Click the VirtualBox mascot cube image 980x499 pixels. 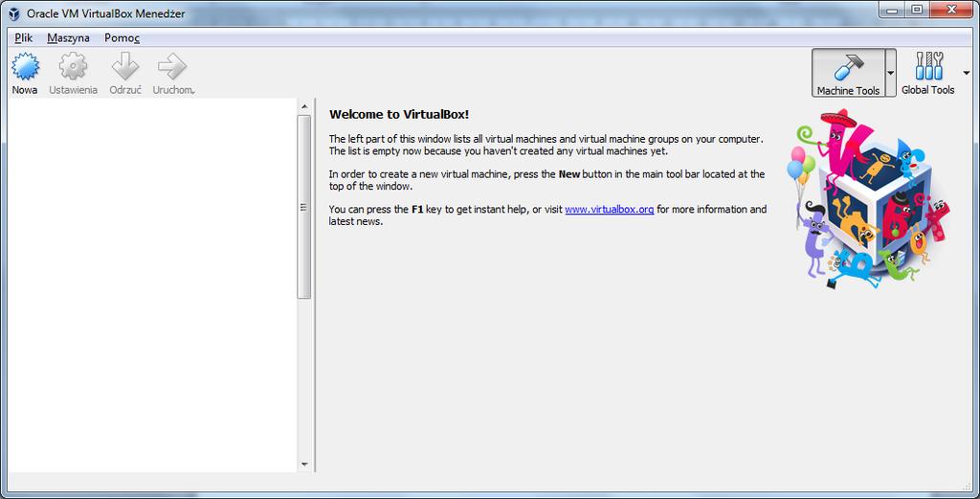869,198
